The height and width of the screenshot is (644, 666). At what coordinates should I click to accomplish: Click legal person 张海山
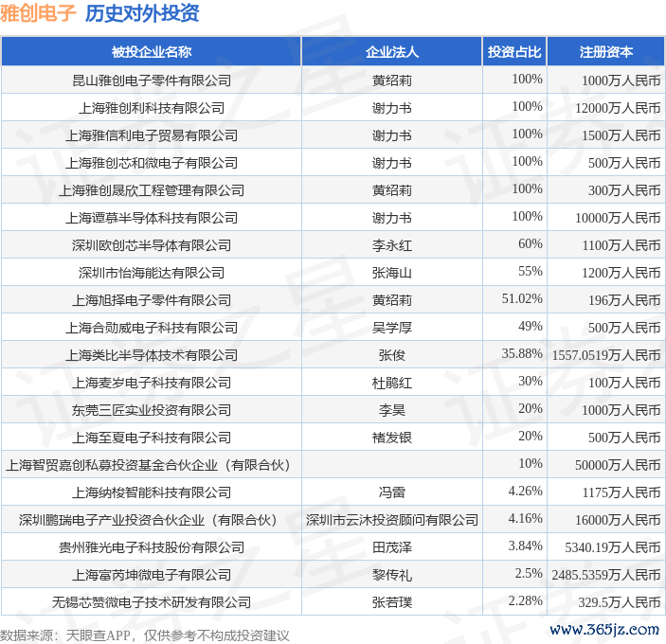pos(392,273)
